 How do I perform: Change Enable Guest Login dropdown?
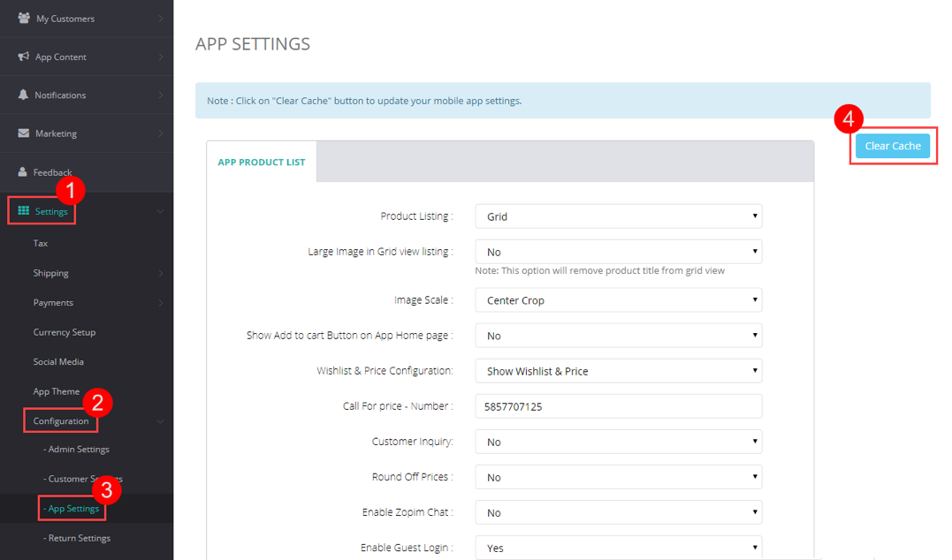[x=618, y=548]
